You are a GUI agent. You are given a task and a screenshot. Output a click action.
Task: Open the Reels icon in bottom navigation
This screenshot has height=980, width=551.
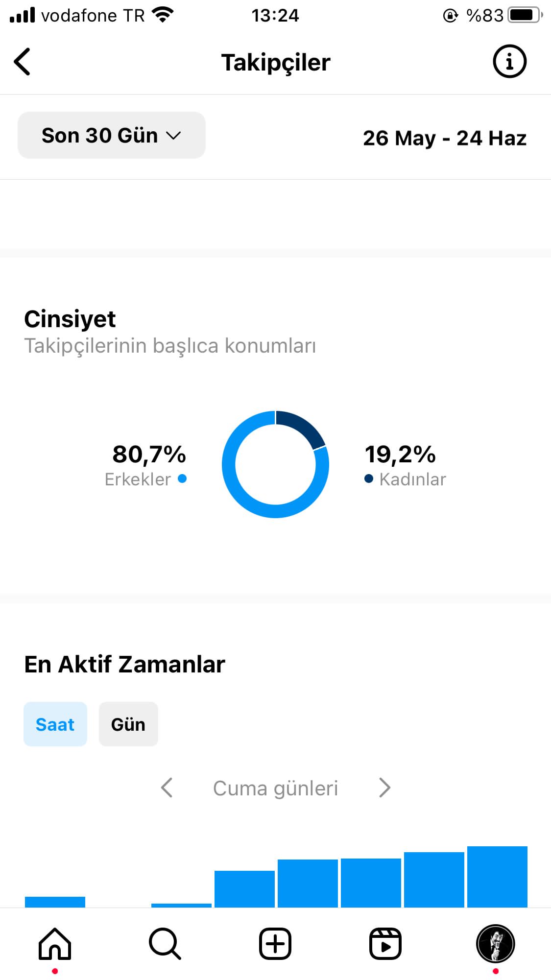[x=385, y=944]
